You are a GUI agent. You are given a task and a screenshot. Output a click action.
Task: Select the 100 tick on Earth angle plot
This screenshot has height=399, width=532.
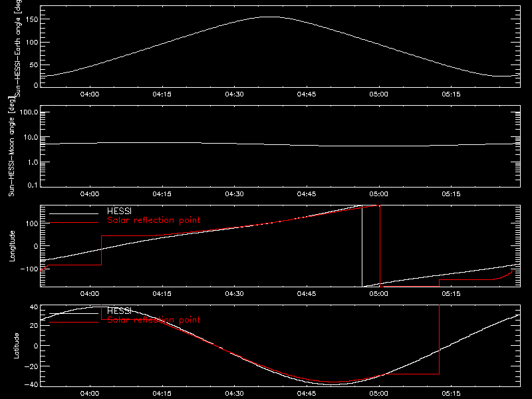click(32, 42)
